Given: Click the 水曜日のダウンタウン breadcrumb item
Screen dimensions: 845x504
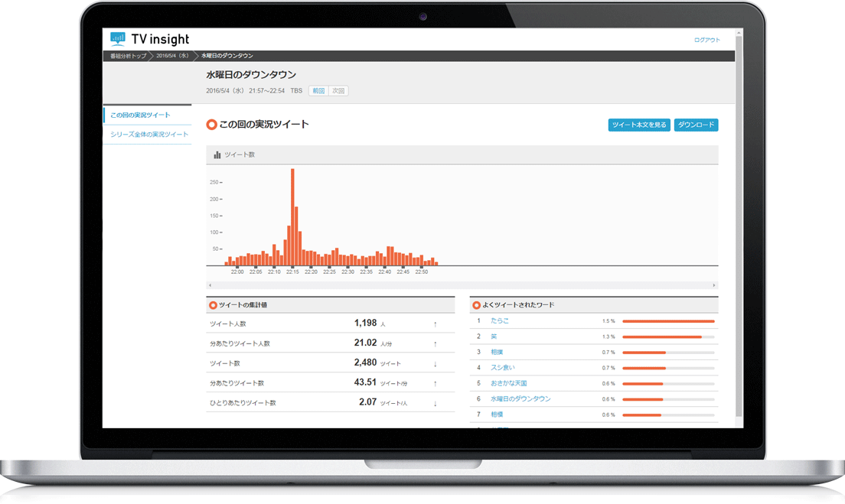Looking at the screenshot, I should tap(227, 56).
